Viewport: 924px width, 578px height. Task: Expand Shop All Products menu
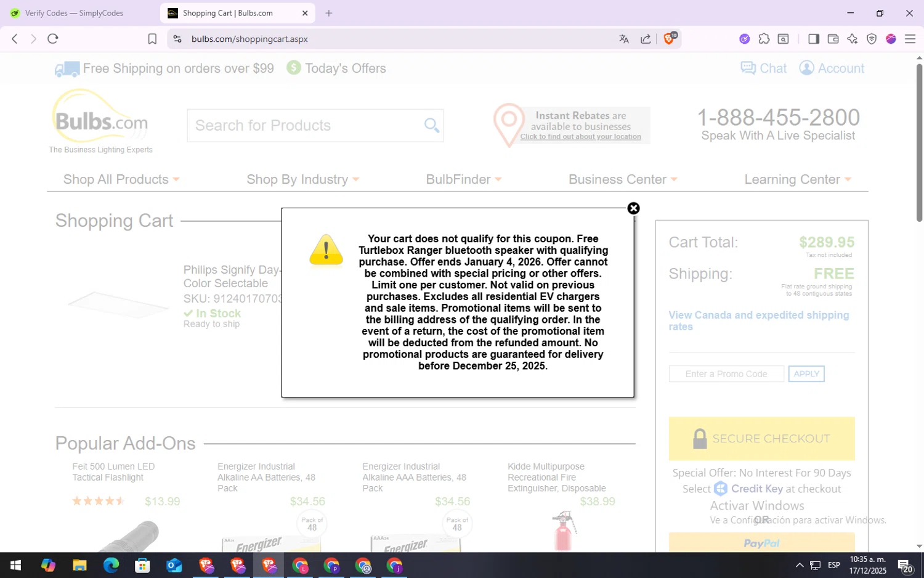(121, 179)
